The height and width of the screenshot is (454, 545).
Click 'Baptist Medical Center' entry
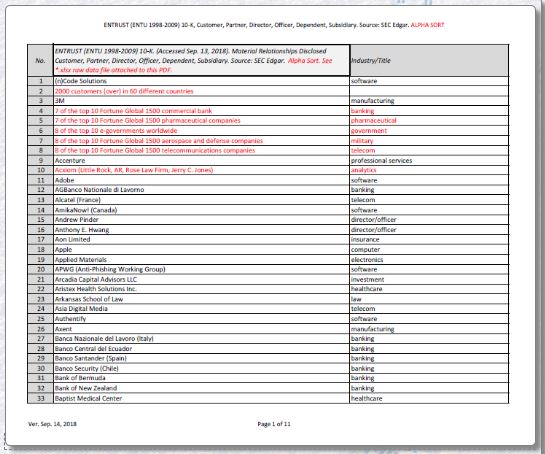(88, 398)
